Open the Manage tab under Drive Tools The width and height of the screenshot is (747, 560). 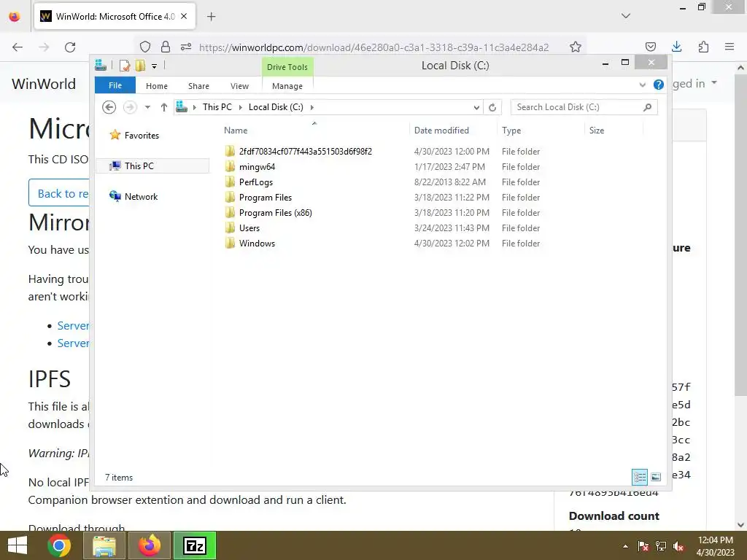pyautogui.click(x=287, y=86)
